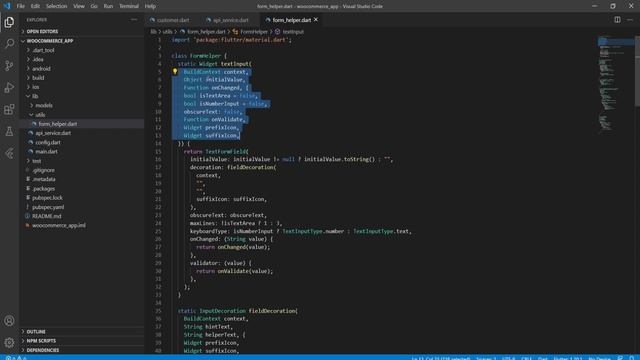
Task: Open config.dart in the explorer
Action: click(82, 142)
